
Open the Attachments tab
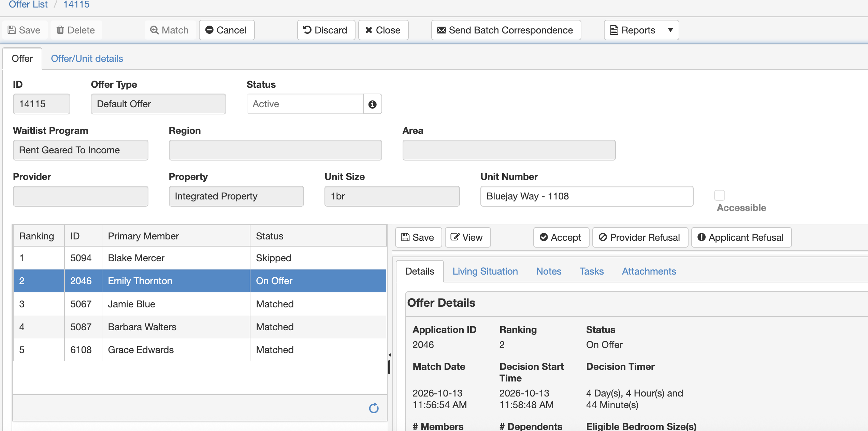(649, 271)
